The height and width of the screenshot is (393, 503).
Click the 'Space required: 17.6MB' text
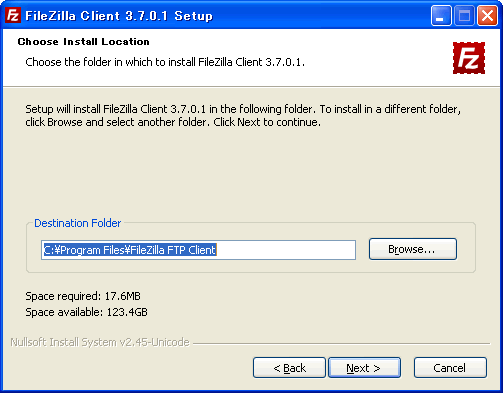pos(83,296)
